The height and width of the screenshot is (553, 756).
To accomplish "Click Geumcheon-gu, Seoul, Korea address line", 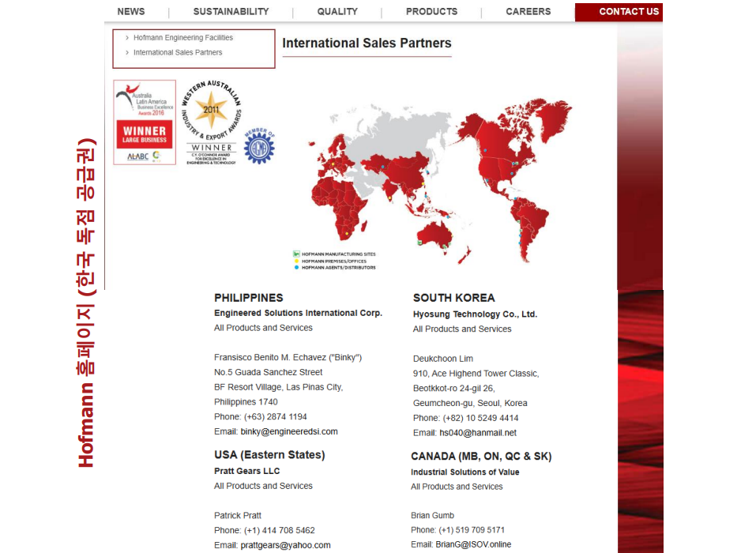I will click(x=470, y=403).
